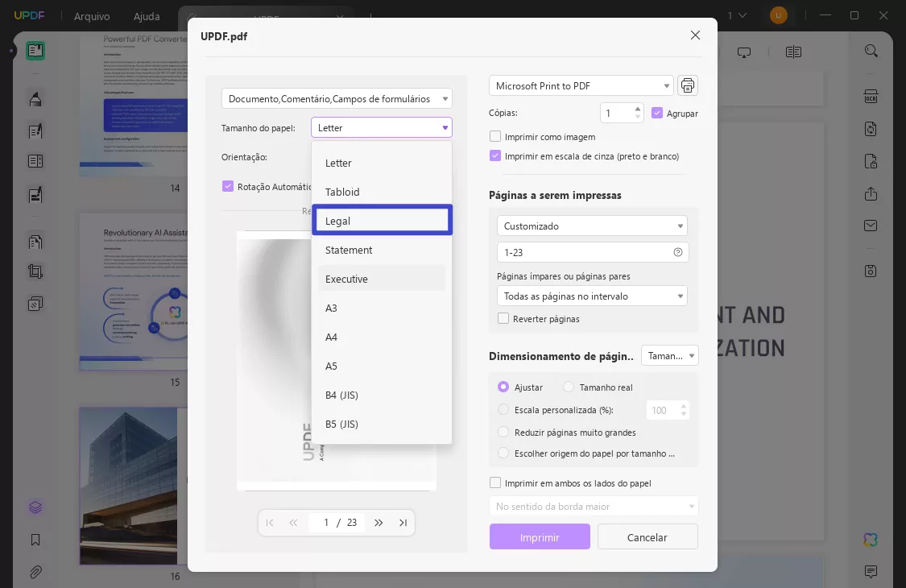906x588 pixels.
Task: Click the help icon in page range field
Action: [x=678, y=252]
